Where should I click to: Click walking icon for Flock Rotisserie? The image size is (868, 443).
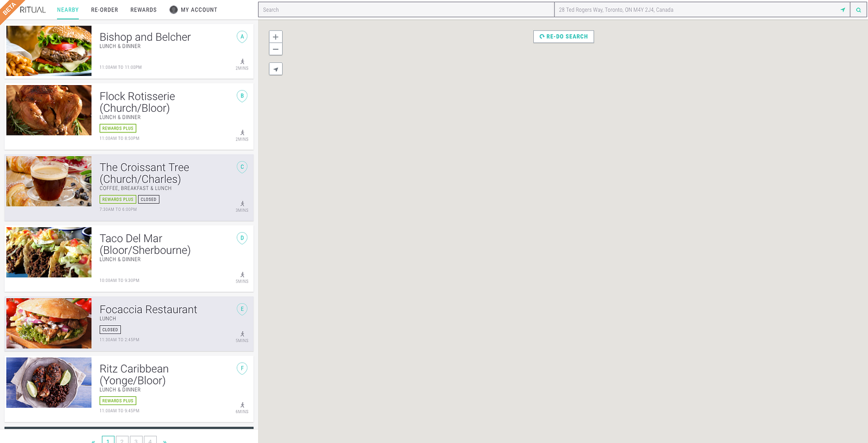point(242,133)
